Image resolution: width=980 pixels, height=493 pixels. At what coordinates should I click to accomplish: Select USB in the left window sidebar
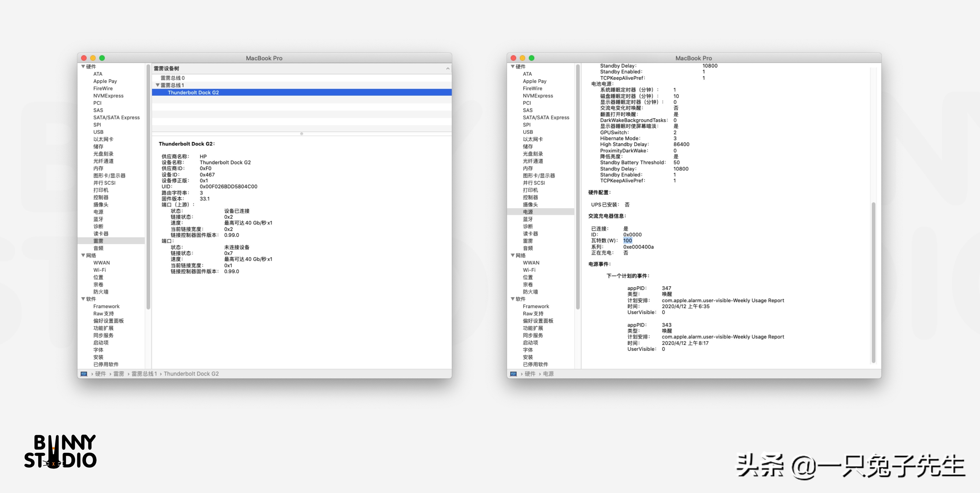tap(98, 132)
